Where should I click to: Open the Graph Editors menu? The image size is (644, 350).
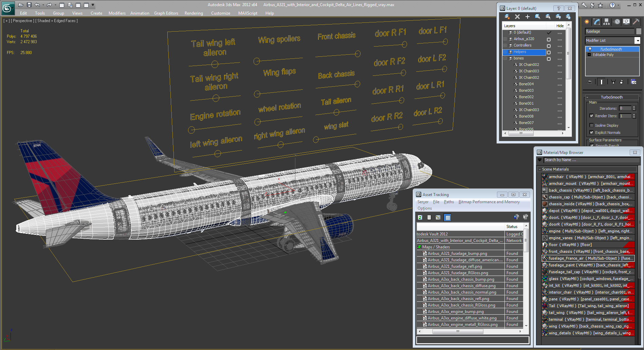[166, 13]
